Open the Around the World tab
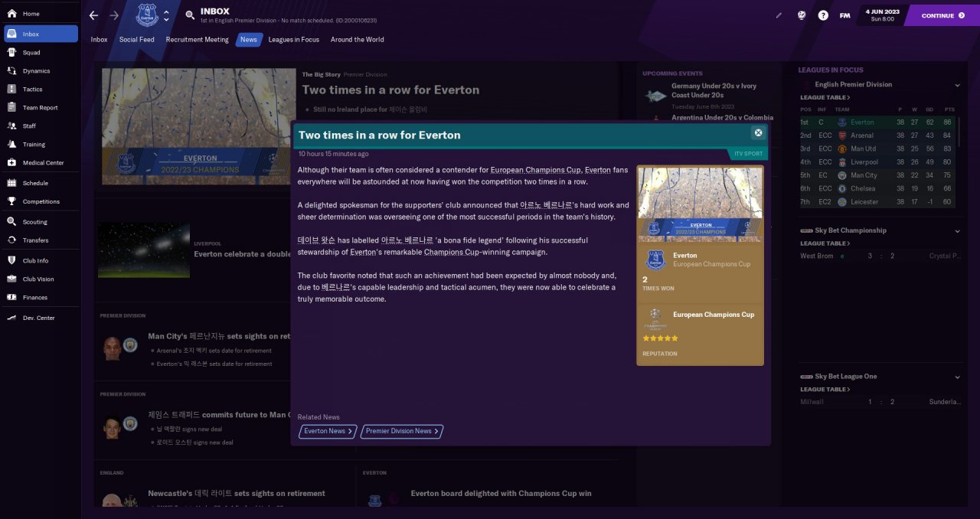 [x=358, y=40]
